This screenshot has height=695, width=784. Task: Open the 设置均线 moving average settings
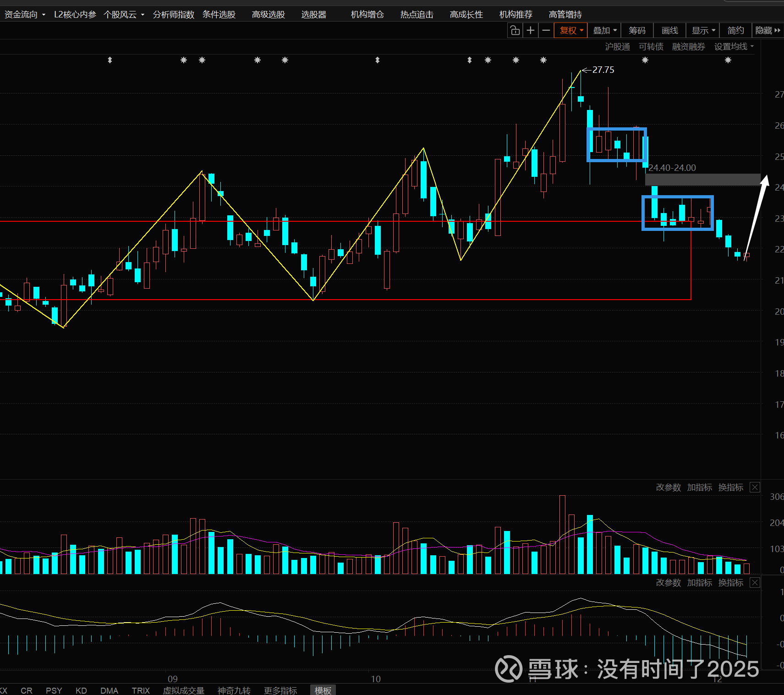[x=734, y=47]
